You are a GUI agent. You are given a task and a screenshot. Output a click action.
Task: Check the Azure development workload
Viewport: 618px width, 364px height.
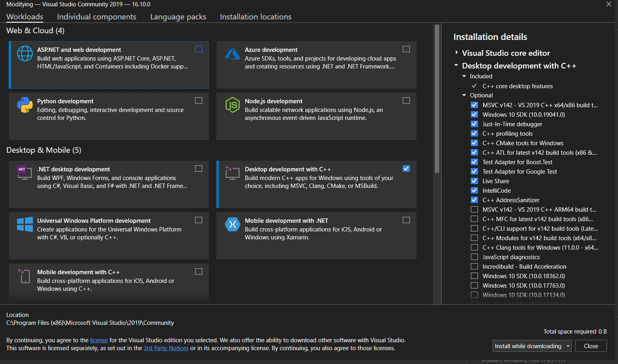pos(406,49)
